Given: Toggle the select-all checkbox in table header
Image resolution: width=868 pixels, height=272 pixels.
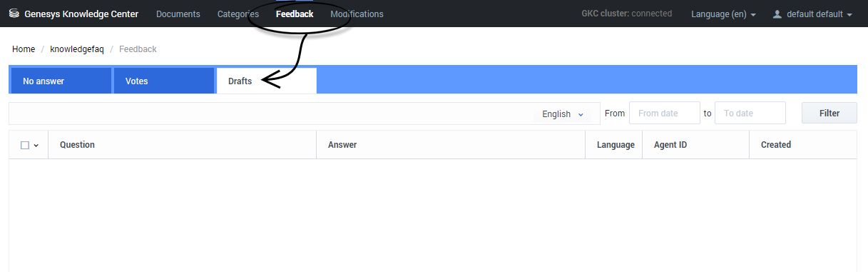Looking at the screenshot, I should tap(25, 145).
